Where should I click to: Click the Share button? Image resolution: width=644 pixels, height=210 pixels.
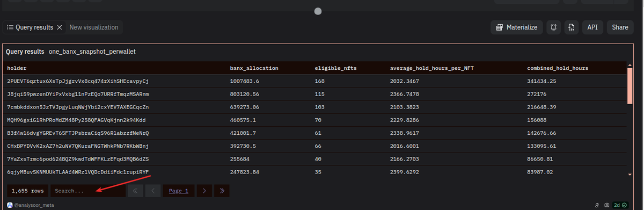(x=620, y=27)
